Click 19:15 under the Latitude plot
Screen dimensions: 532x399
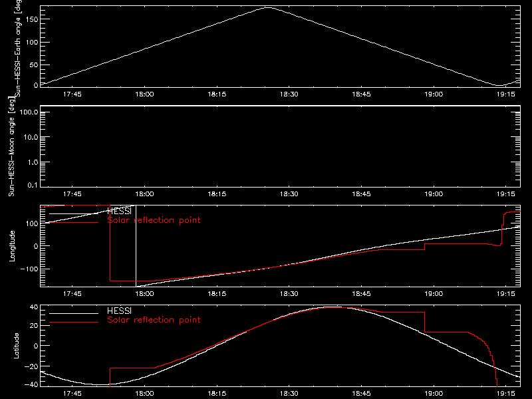(506, 394)
